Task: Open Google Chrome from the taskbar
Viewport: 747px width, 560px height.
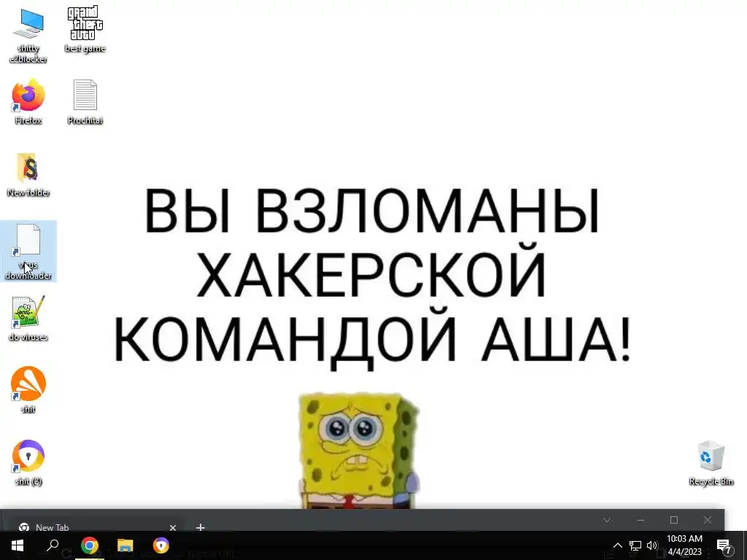Action: 89,545
